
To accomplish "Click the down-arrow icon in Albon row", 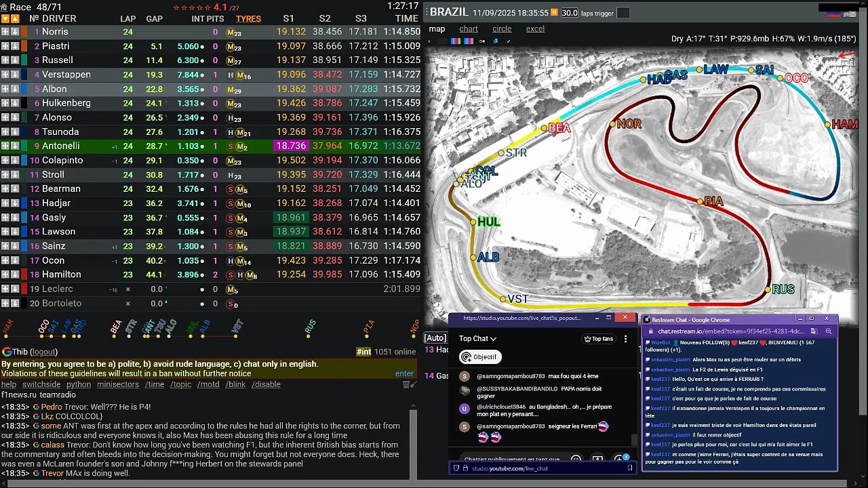I will 15,89.
